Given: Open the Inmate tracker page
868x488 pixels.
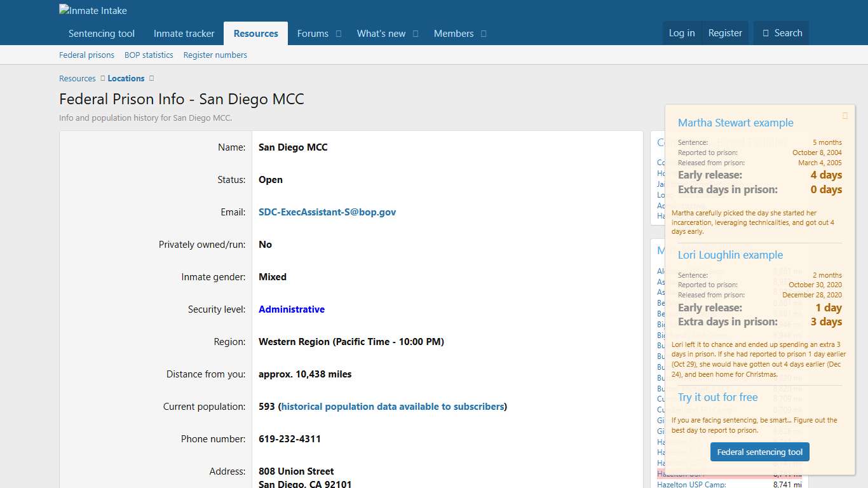Looking at the screenshot, I should click(x=184, y=33).
